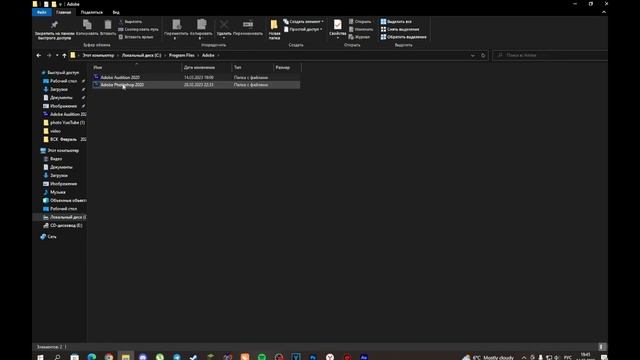Expand the address bar history dropdown
This screenshot has height=360, width=640.
(x=473, y=56)
